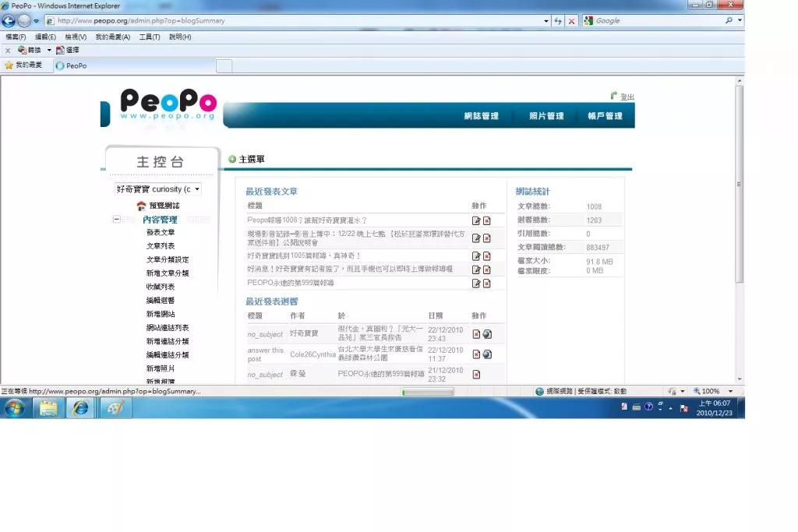The height and width of the screenshot is (532, 798).
Task: Stop page loading with red X icon
Action: click(x=571, y=21)
